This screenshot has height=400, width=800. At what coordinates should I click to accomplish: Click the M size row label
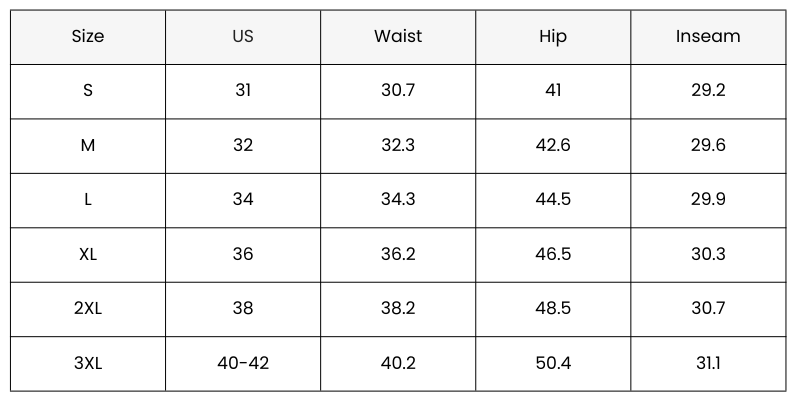click(88, 145)
